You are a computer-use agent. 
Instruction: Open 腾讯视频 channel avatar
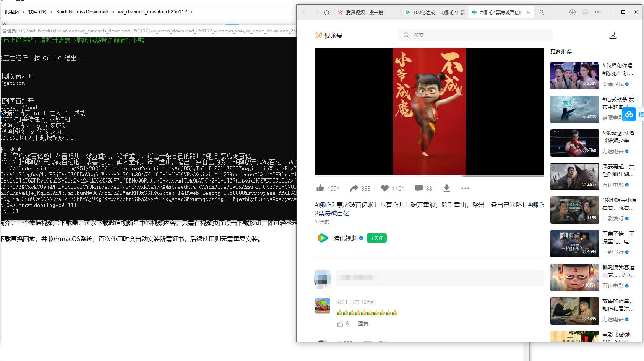323,238
